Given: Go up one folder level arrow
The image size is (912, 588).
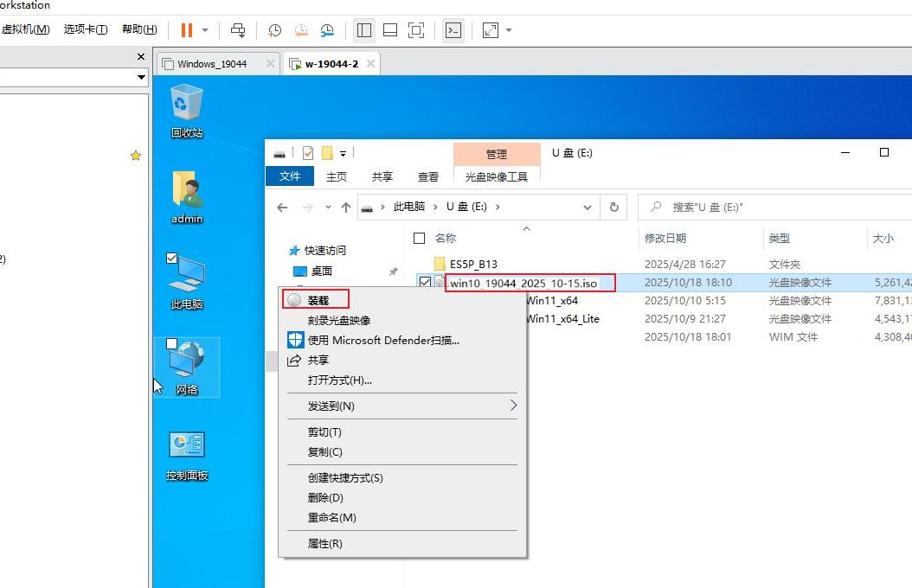Looking at the screenshot, I should [346, 208].
